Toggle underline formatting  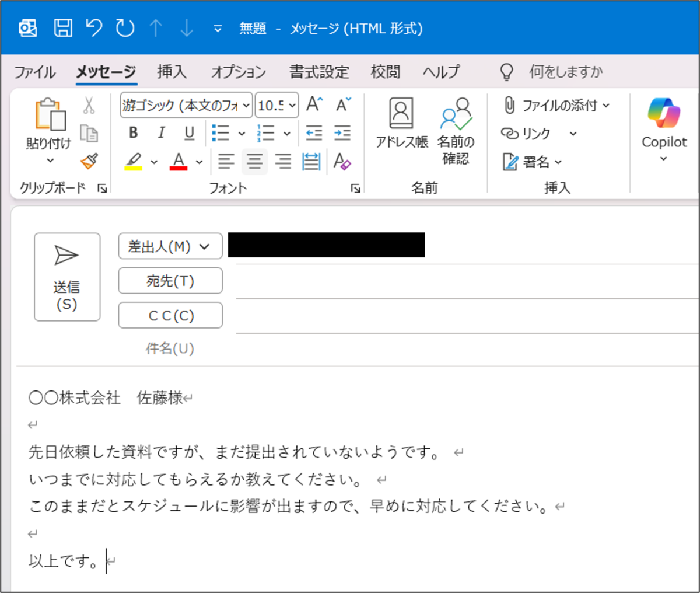pyautogui.click(x=189, y=133)
